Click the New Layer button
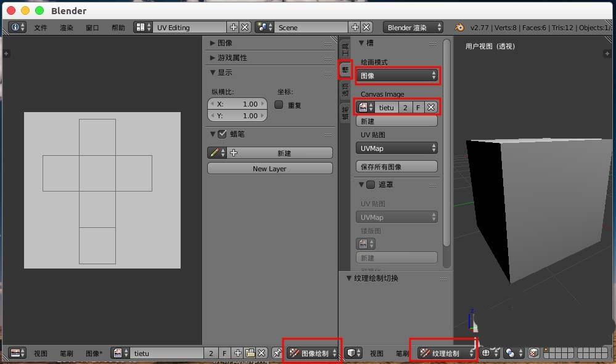 pyautogui.click(x=269, y=168)
